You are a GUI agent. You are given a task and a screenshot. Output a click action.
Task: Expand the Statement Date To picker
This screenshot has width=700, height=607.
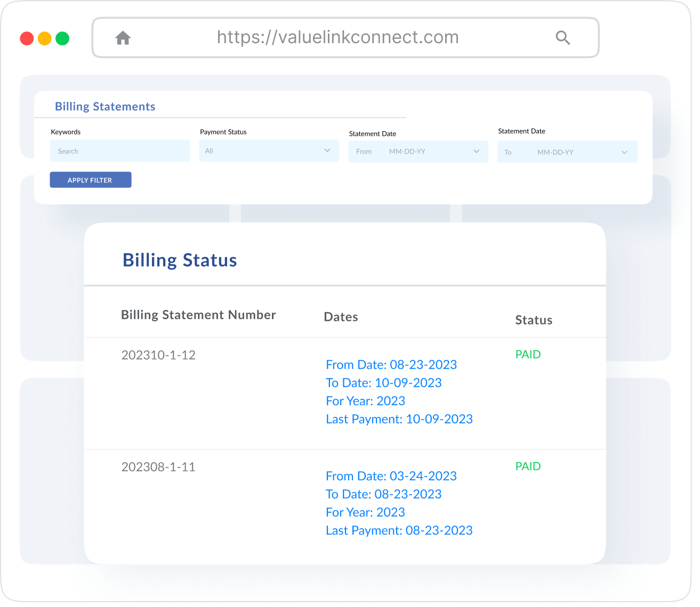tap(567, 152)
